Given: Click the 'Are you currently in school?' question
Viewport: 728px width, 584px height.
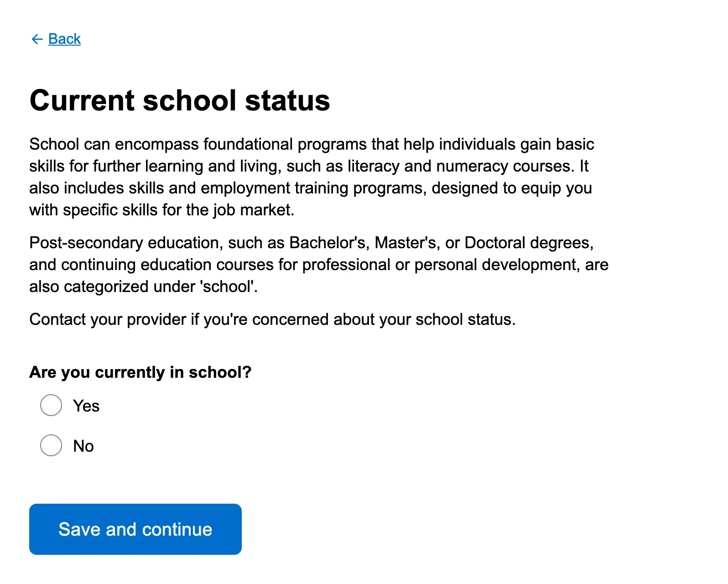Looking at the screenshot, I should [x=140, y=372].
